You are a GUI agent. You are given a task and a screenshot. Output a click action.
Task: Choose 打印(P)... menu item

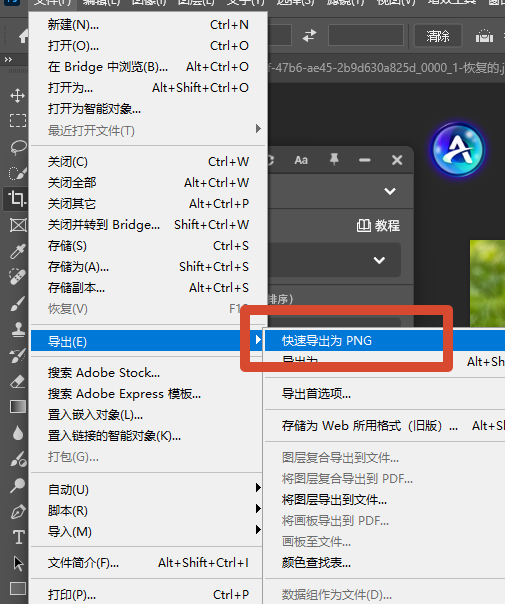coord(148,594)
